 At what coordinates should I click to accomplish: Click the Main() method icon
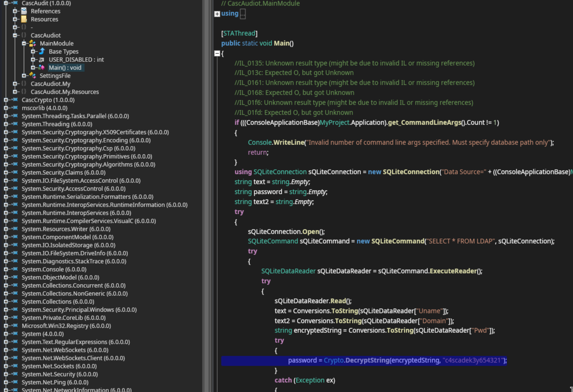tap(42, 68)
